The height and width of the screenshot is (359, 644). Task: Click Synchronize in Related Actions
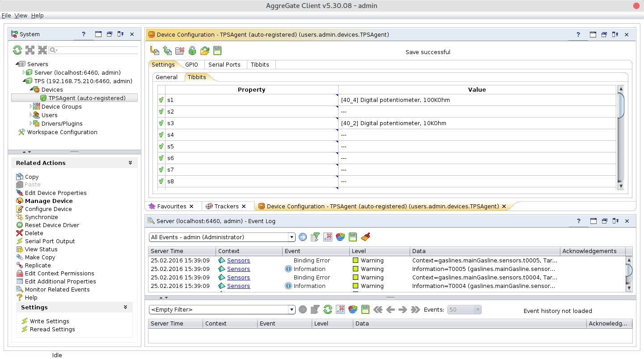click(x=42, y=217)
